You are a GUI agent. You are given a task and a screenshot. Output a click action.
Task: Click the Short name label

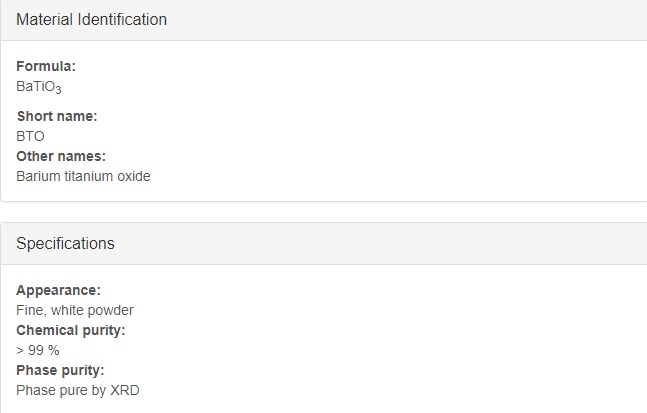(x=57, y=116)
